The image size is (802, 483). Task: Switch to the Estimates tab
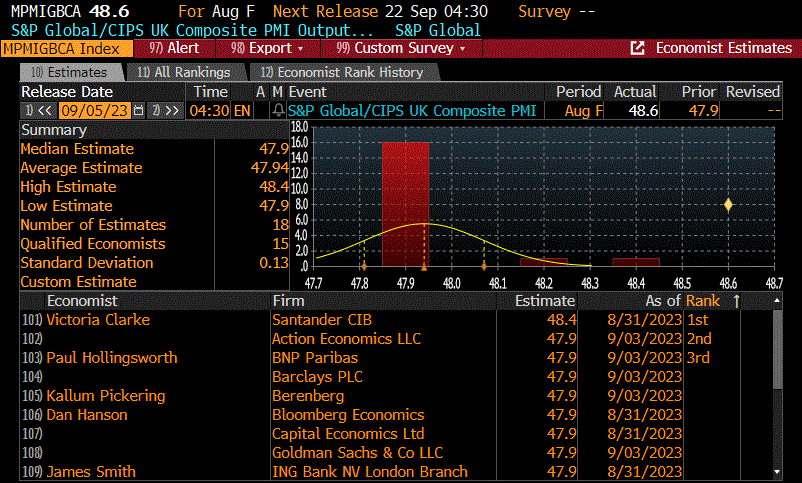click(71, 72)
